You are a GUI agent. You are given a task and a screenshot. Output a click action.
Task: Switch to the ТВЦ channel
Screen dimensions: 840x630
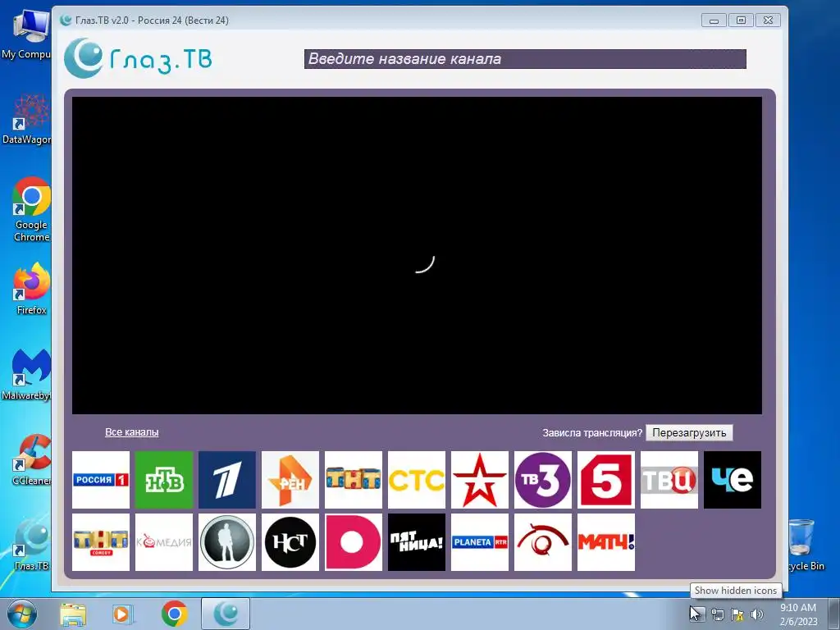click(x=669, y=479)
